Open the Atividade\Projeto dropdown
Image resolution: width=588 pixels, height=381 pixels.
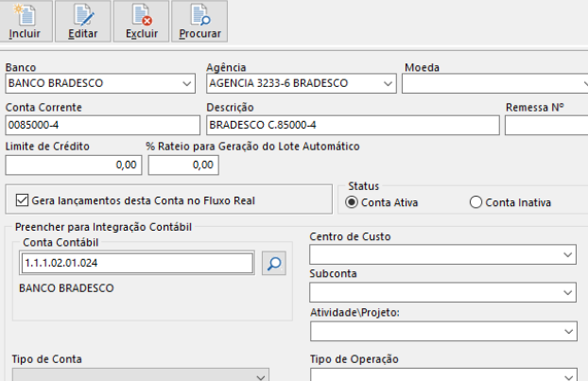[443, 331]
